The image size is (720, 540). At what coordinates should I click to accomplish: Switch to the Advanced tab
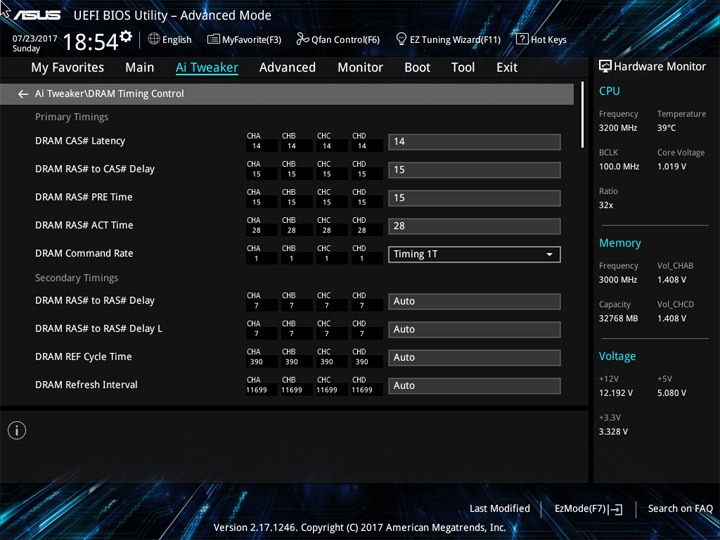[x=287, y=68]
